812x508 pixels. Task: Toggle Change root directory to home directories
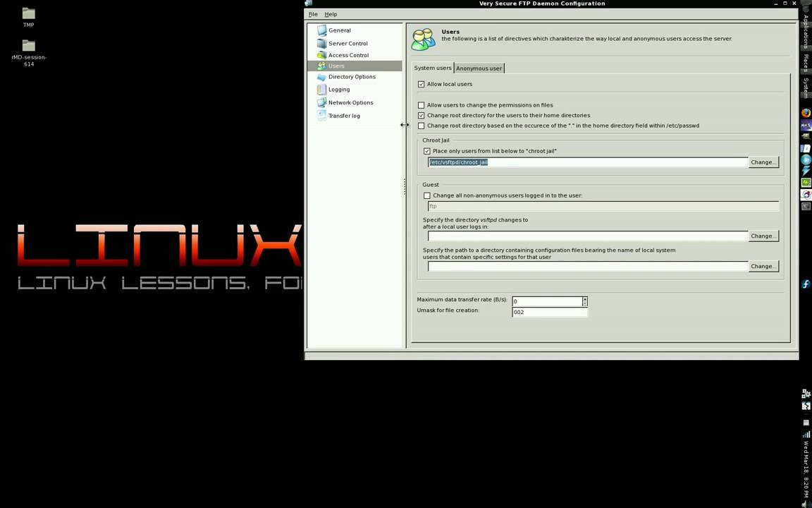421,116
